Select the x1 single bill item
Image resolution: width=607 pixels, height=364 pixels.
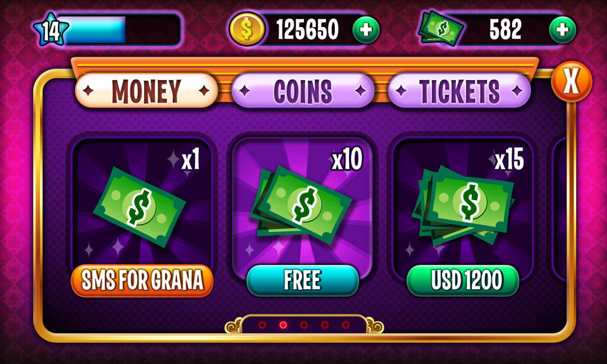coord(141,202)
